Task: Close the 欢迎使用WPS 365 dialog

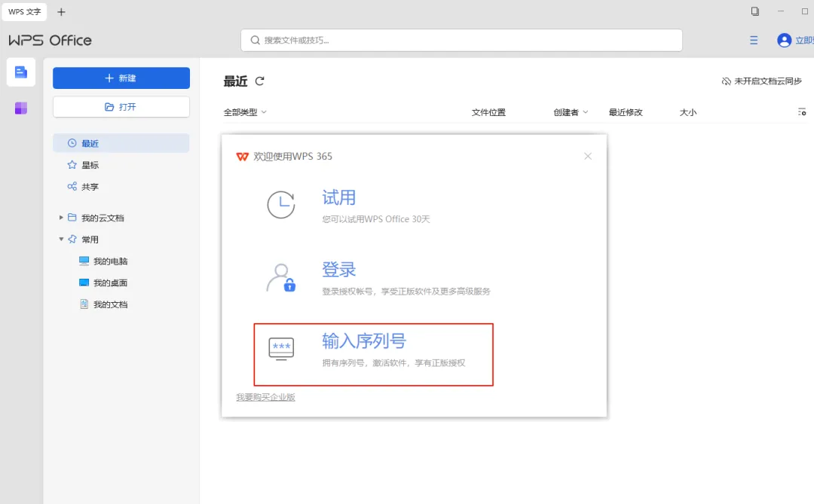Action: [588, 156]
